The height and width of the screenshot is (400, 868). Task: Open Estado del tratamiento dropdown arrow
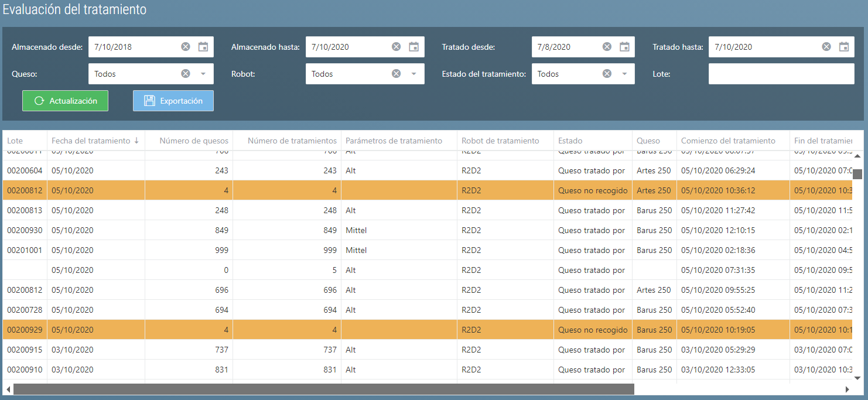[624, 74]
